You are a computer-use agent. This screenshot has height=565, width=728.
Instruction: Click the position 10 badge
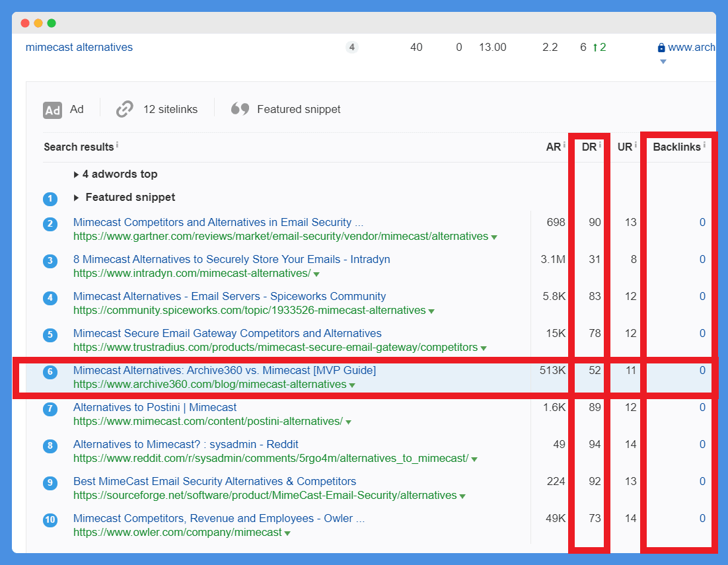coord(50,520)
